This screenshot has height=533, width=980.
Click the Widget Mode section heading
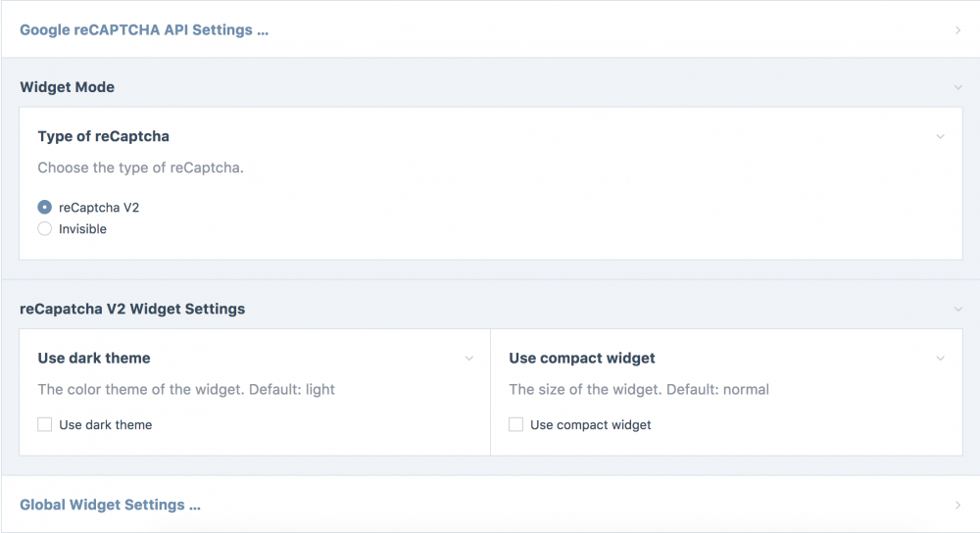click(67, 87)
